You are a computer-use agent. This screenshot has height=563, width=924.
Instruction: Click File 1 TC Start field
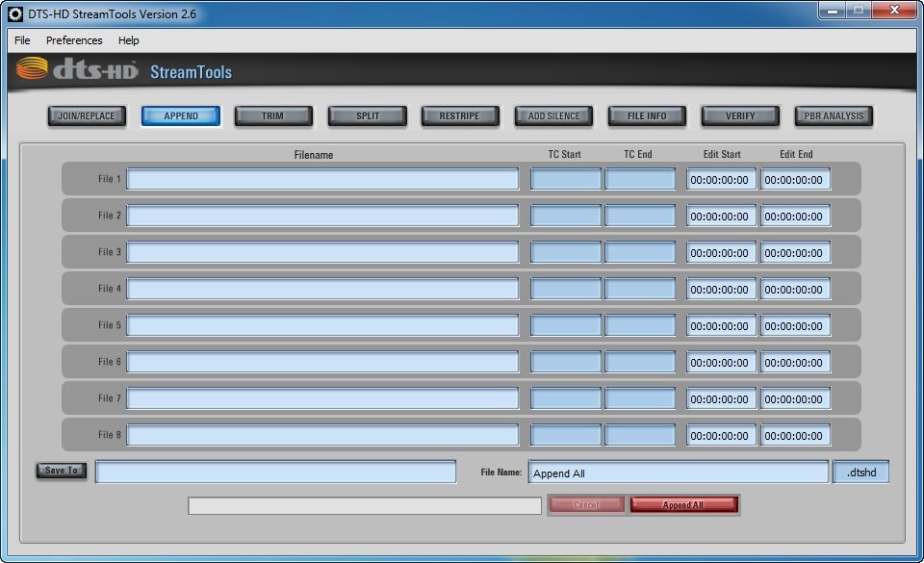(566, 179)
